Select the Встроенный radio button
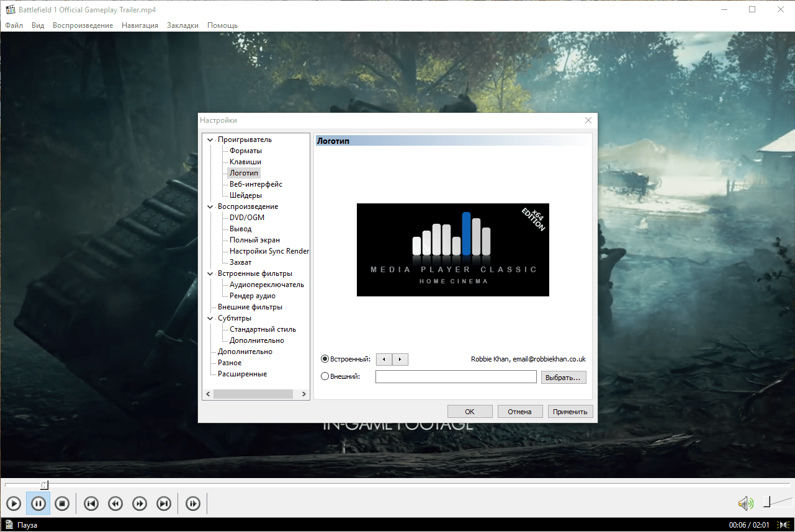The width and height of the screenshot is (795, 532). 325,359
